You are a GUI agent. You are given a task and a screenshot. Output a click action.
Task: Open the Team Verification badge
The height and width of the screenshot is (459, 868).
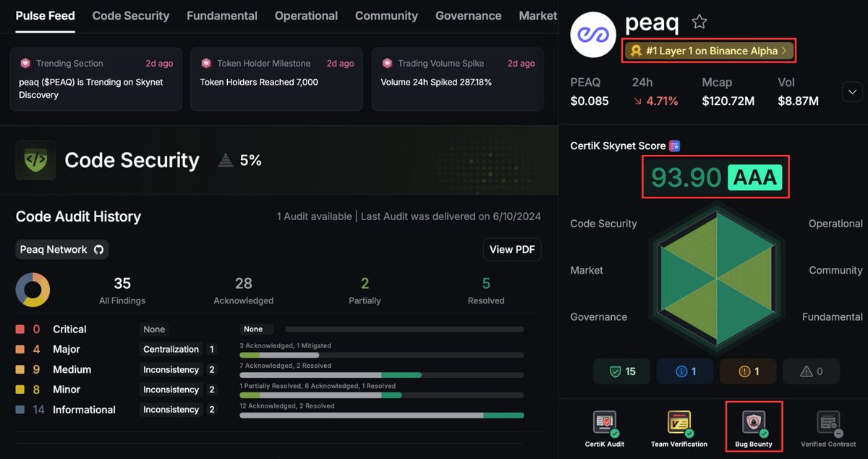(679, 424)
